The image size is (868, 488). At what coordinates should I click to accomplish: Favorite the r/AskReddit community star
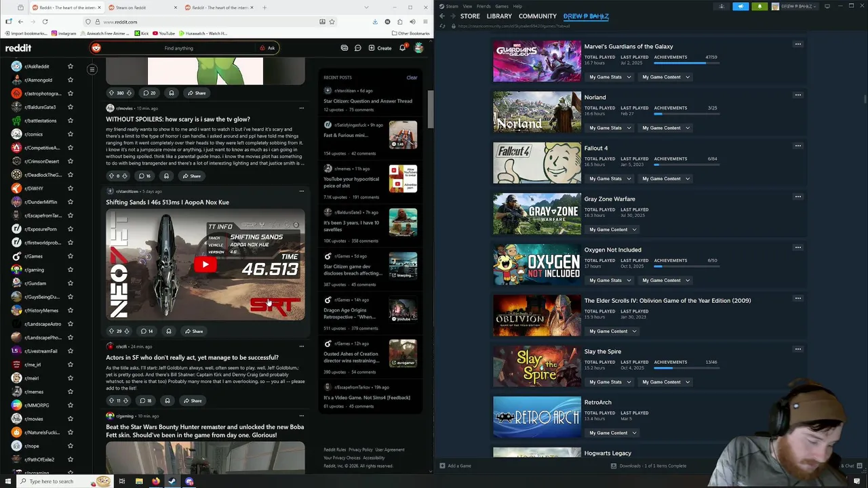coord(70,66)
